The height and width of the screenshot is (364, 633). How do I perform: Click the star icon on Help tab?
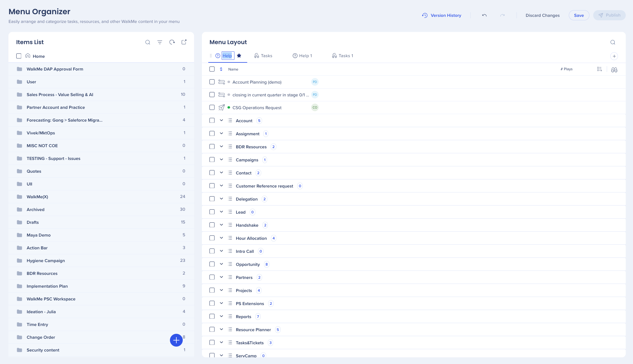[239, 56]
